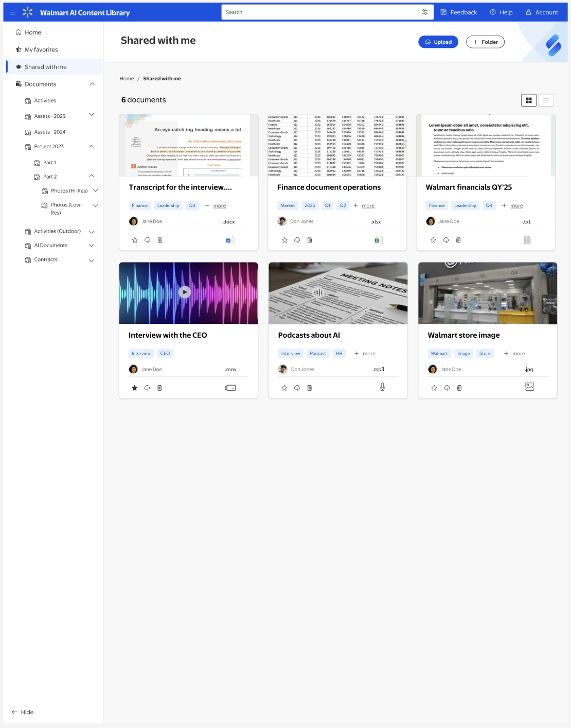Click the Upload button
The width and height of the screenshot is (571, 728).
coord(438,42)
